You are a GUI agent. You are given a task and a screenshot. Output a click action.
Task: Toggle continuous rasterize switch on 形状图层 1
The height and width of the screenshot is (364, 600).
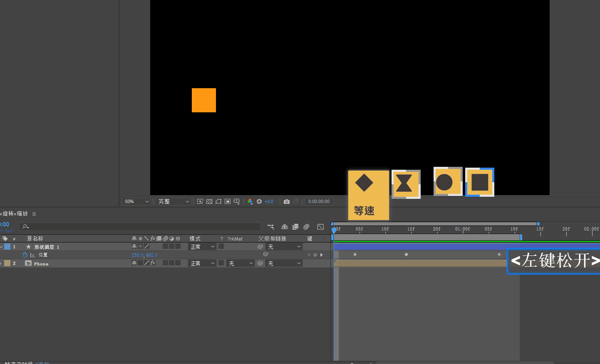pyautogui.click(x=140, y=246)
